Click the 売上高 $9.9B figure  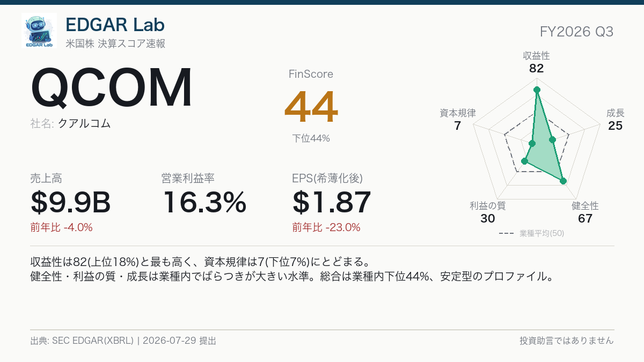click(71, 202)
